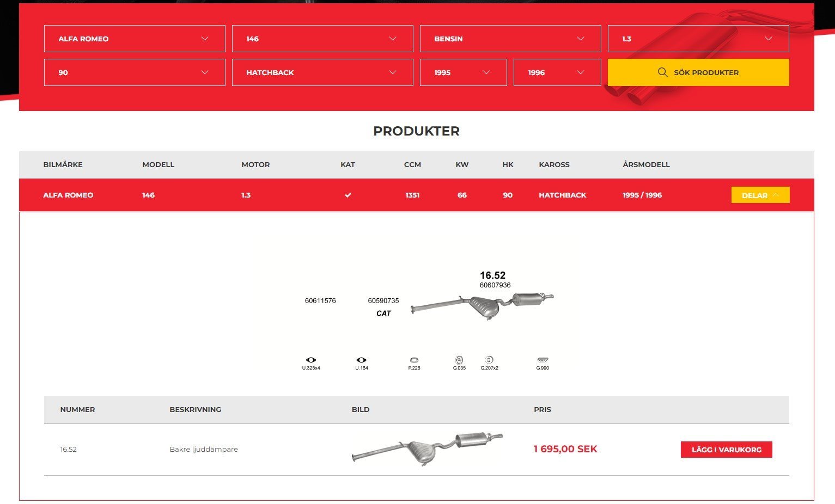Image resolution: width=835 pixels, height=504 pixels.
Task: Open the 1996 end year dropdown
Action: tap(557, 72)
